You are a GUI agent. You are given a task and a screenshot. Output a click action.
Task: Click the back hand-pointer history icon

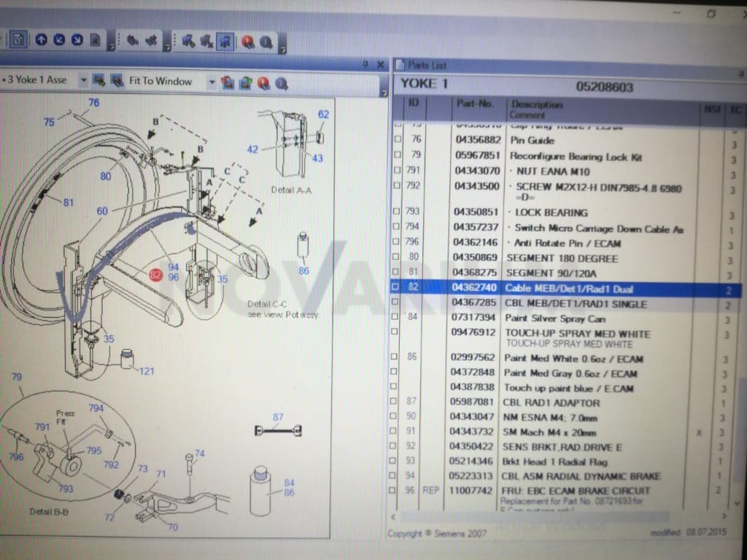(x=133, y=41)
